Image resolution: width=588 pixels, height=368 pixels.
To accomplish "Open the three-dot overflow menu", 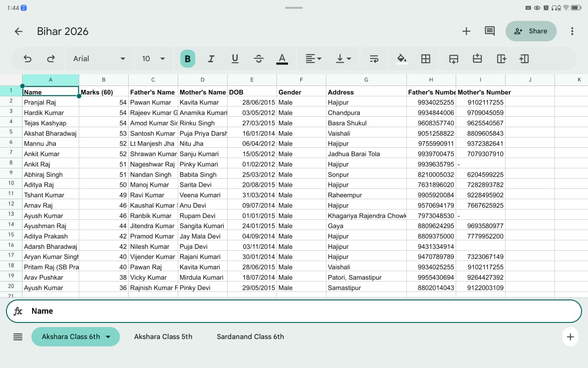I will point(572,31).
